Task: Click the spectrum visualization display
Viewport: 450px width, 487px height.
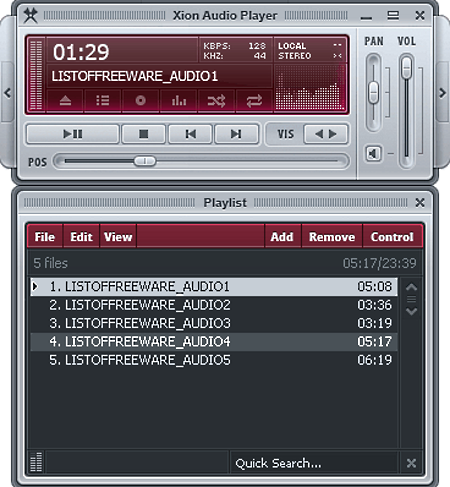Action: pyautogui.click(x=309, y=88)
